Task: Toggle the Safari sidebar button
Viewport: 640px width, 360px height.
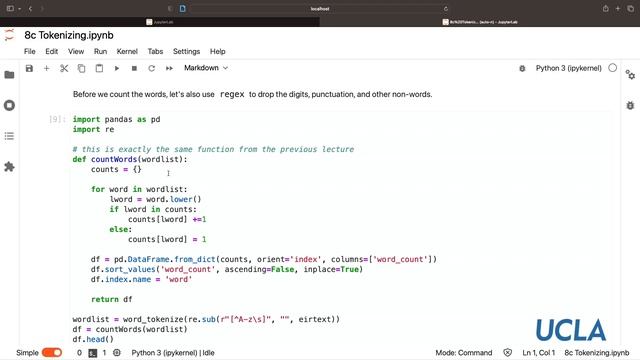Action: [10, 8]
